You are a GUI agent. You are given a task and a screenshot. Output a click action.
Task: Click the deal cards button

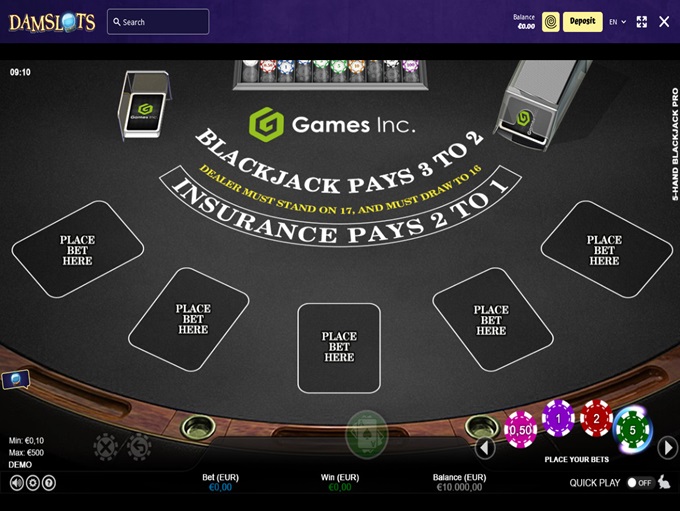[366, 434]
